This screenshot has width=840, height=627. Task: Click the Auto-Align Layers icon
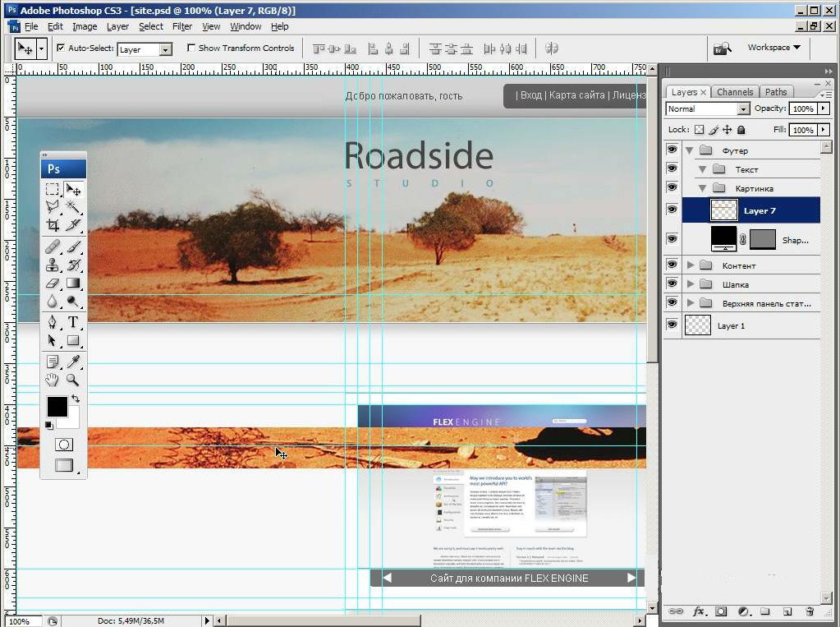point(551,48)
